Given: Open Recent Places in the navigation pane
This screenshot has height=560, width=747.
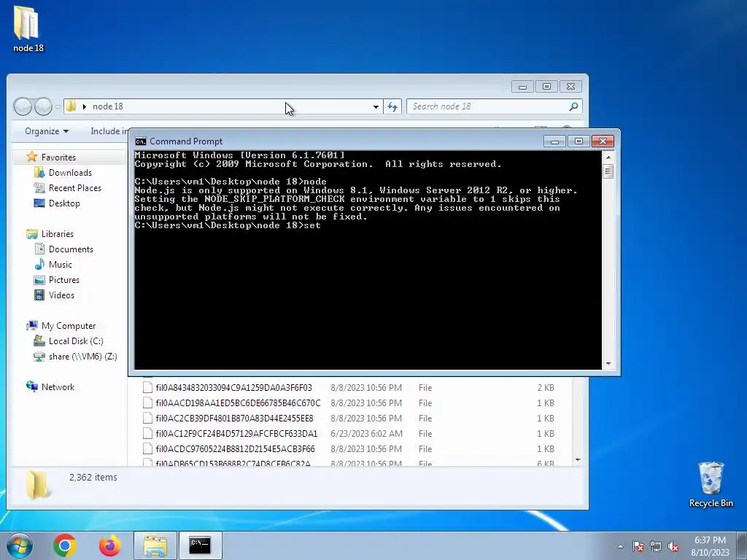Looking at the screenshot, I should (75, 187).
